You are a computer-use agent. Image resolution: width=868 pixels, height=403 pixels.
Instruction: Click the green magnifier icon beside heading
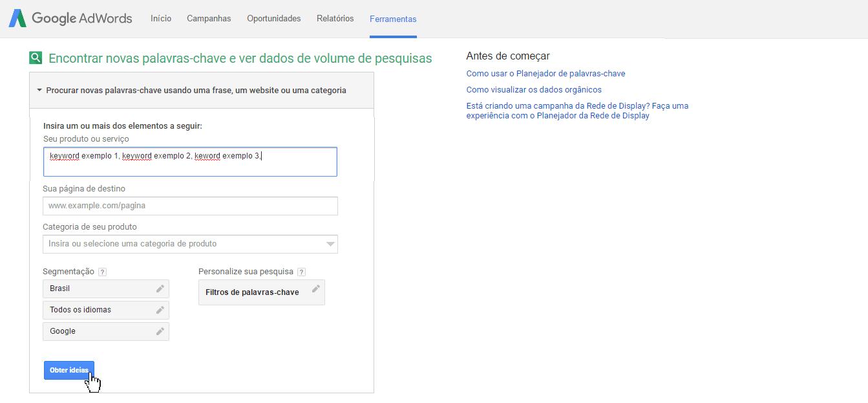(x=36, y=58)
